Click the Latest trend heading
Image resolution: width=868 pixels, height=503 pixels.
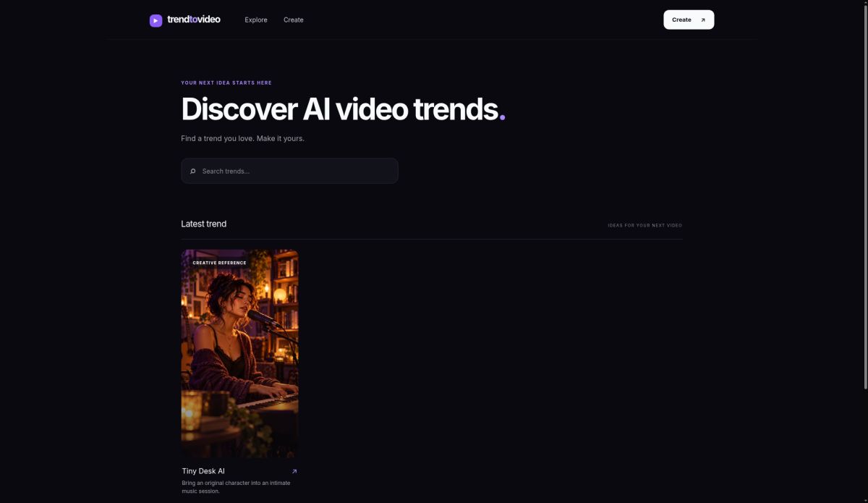[203, 224]
